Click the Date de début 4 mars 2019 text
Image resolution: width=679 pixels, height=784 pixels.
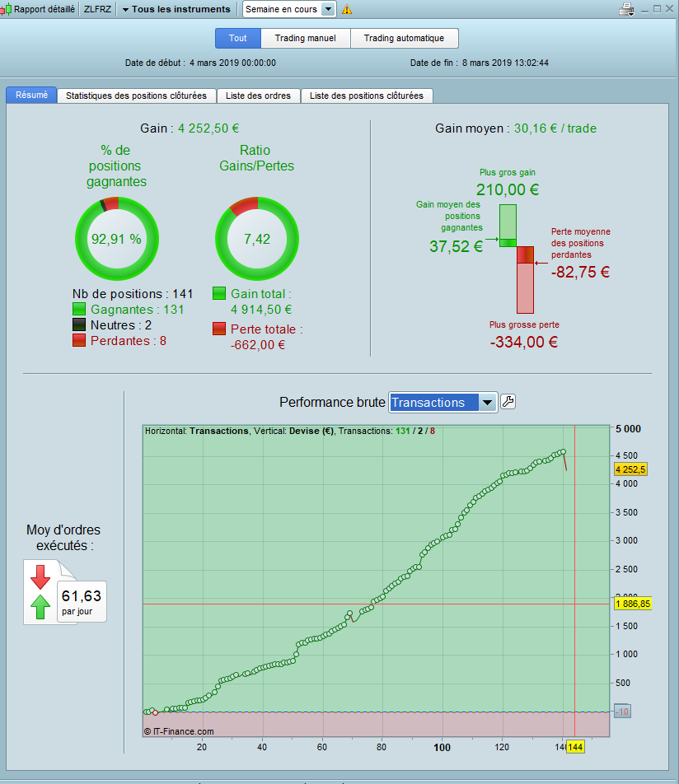point(200,63)
